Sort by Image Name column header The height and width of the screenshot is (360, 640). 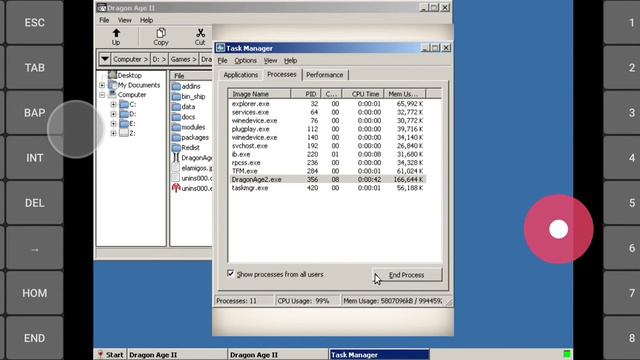(259, 94)
